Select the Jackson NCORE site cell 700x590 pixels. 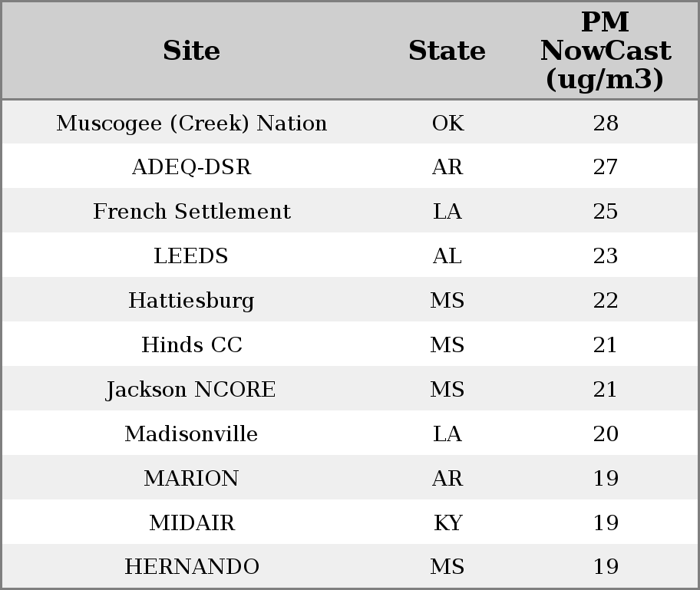click(x=191, y=389)
